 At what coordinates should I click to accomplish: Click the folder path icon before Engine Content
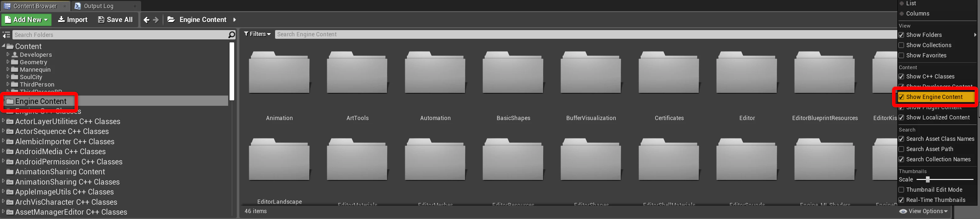click(x=171, y=19)
